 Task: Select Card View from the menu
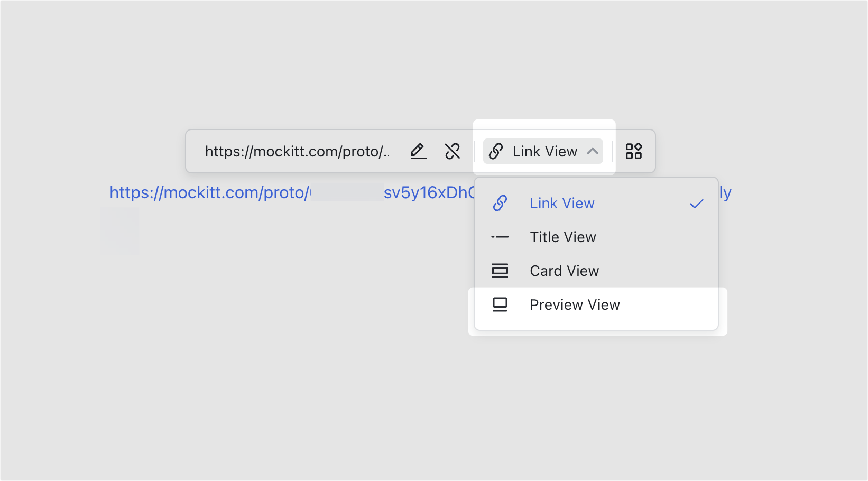coord(564,271)
